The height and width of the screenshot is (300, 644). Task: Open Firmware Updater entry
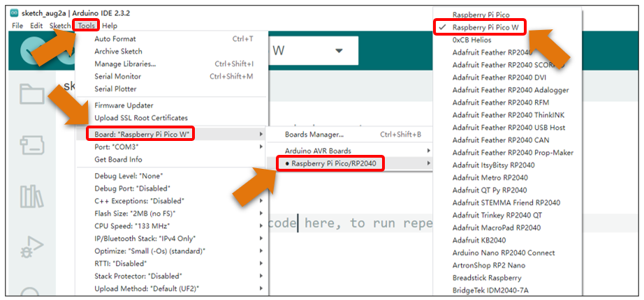(172, 105)
